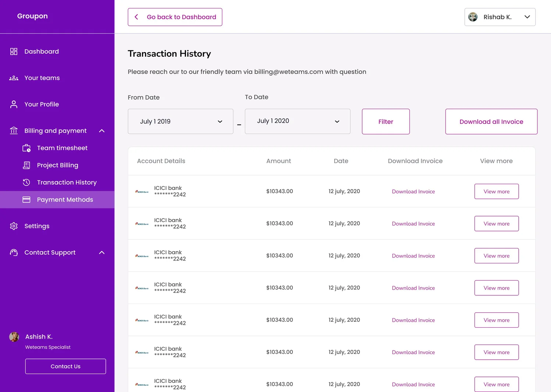Click the back arrow in Go back button
551x392 pixels.
[x=136, y=17]
